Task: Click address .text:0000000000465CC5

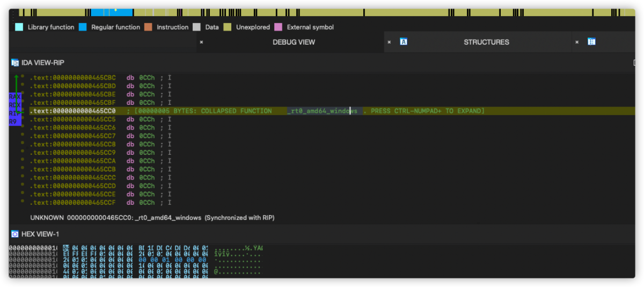Action: [x=72, y=119]
